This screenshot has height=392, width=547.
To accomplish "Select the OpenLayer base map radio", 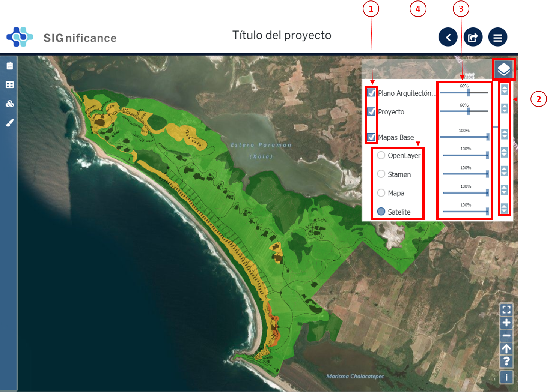I will [381, 155].
